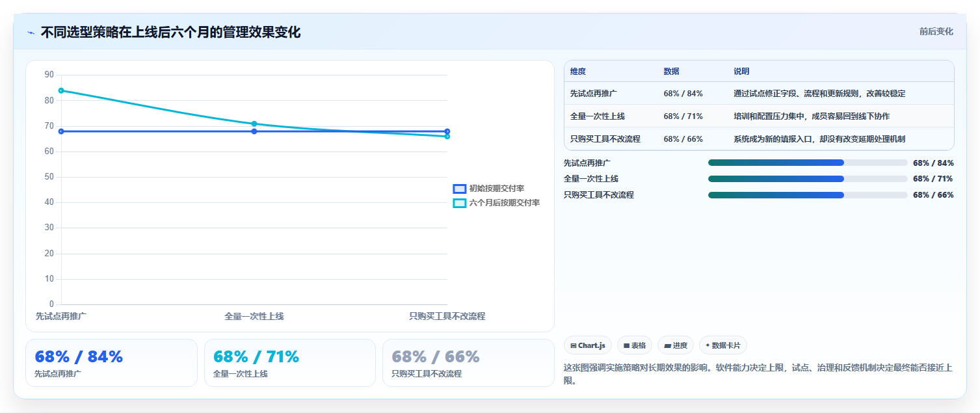Click table cell 先试点再推广
The width and height of the screenshot is (980, 413).
click(594, 94)
